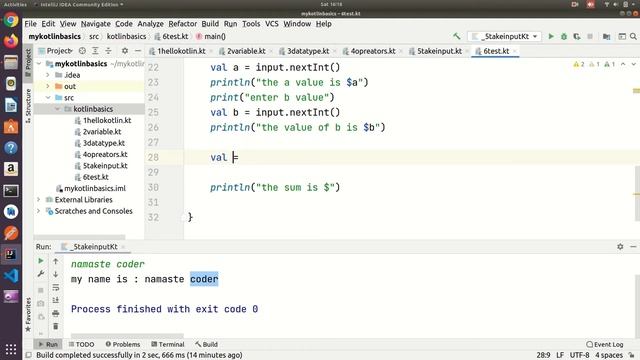The width and height of the screenshot is (640, 360).
Task: Collapse mykotlinbasics root folder
Action: pyautogui.click(x=39, y=64)
